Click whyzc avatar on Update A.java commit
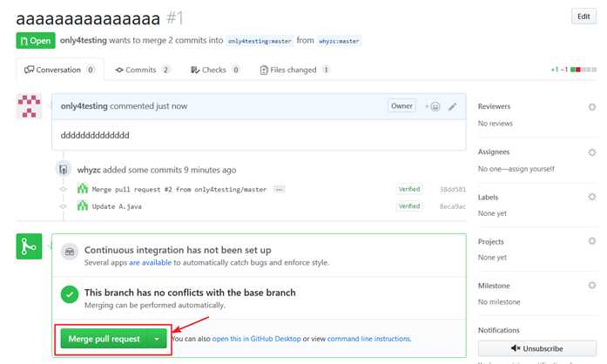Viewport: 607px width, 364px height. (x=83, y=206)
